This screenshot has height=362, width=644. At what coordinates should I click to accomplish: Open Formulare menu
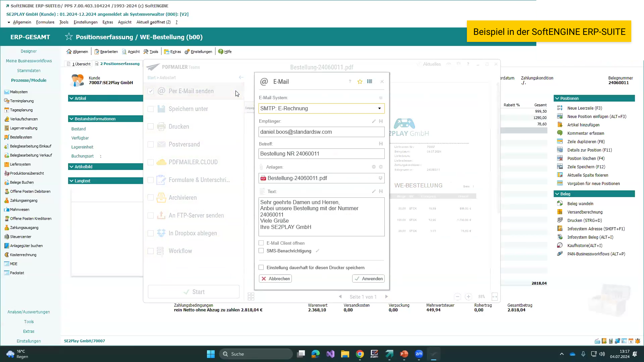[x=45, y=22]
